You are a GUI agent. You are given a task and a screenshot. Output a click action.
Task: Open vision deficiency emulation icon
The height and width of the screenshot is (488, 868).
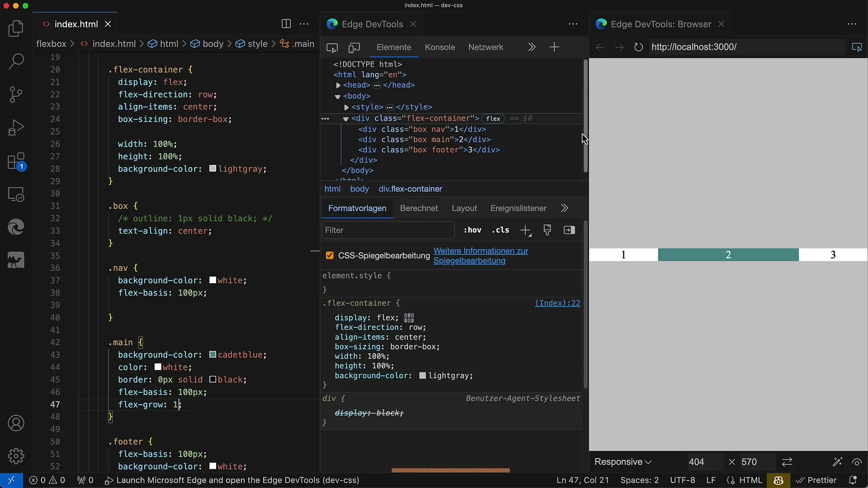(x=857, y=462)
